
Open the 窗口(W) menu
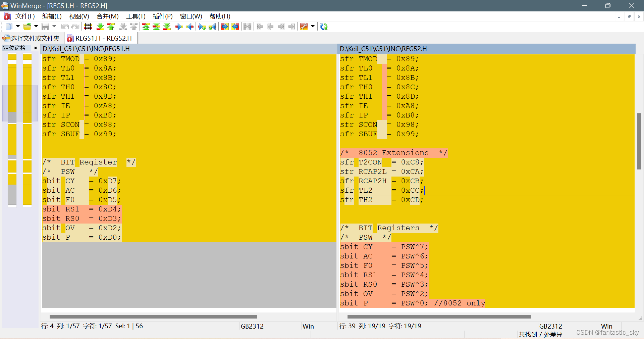191,16
